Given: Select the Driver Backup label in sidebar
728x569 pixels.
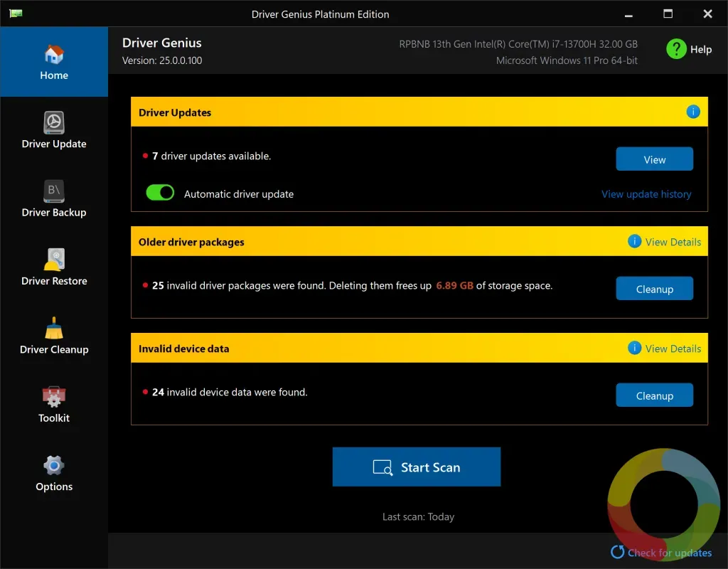Looking at the screenshot, I should (x=54, y=212).
